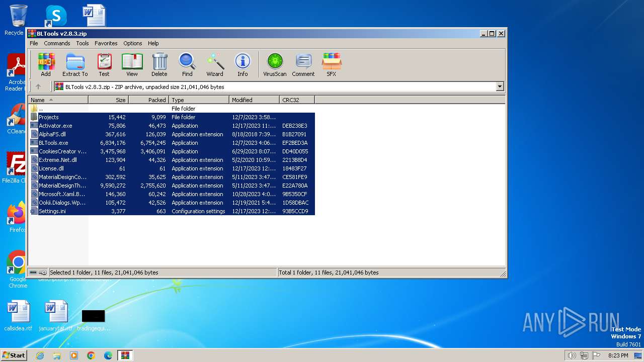
Task: Select Extreme.Net.dll in the list
Action: [x=172, y=160]
